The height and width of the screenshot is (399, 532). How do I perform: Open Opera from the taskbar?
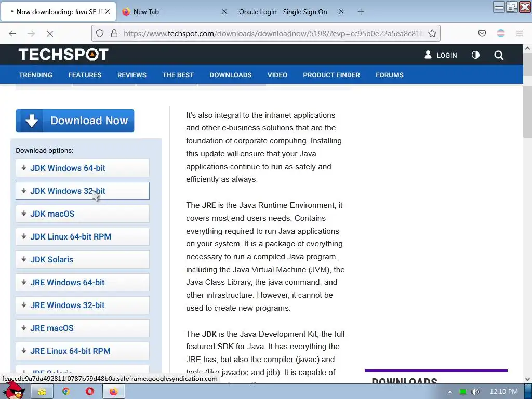89,392
